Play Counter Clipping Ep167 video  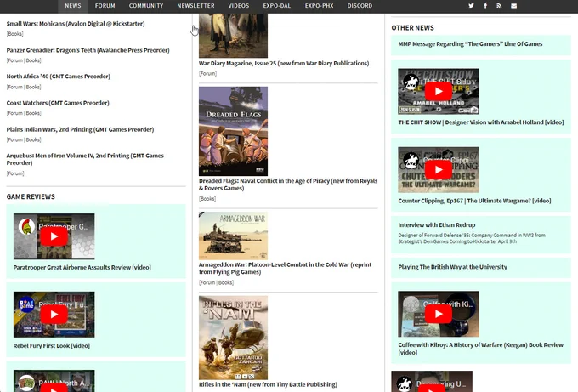(x=439, y=169)
